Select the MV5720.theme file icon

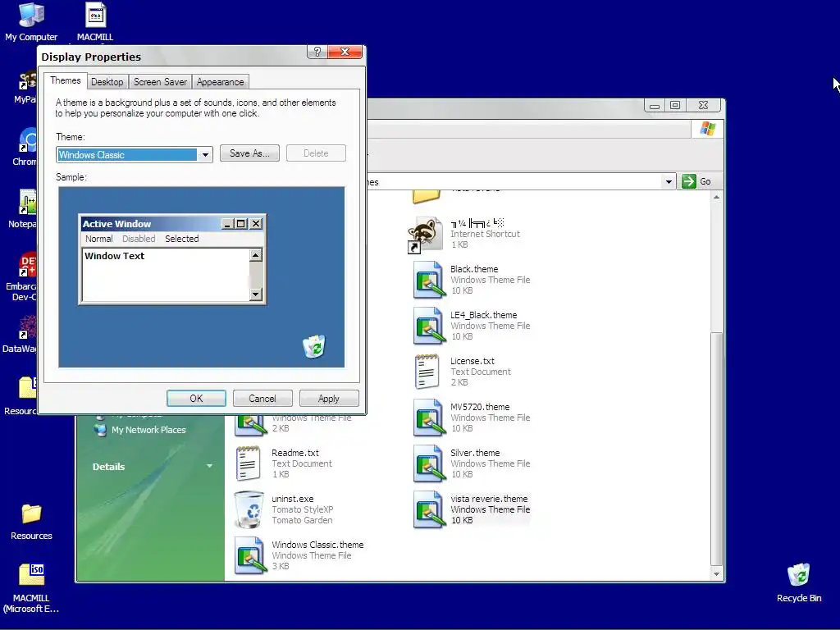click(x=429, y=418)
